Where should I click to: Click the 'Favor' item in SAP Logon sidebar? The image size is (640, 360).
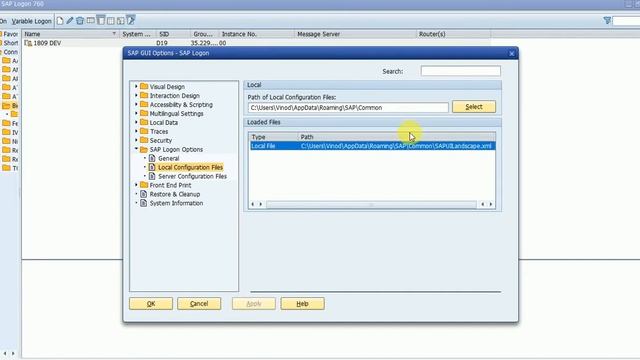click(x=10, y=34)
